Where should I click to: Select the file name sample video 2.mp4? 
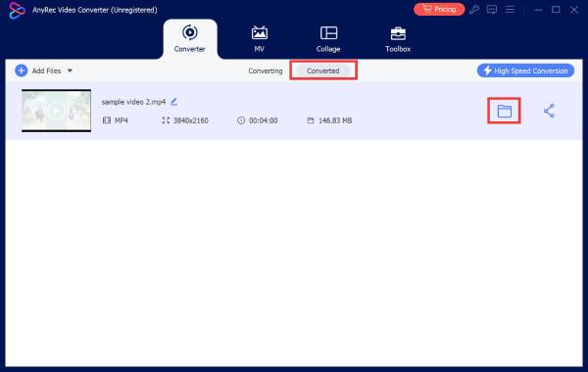133,102
